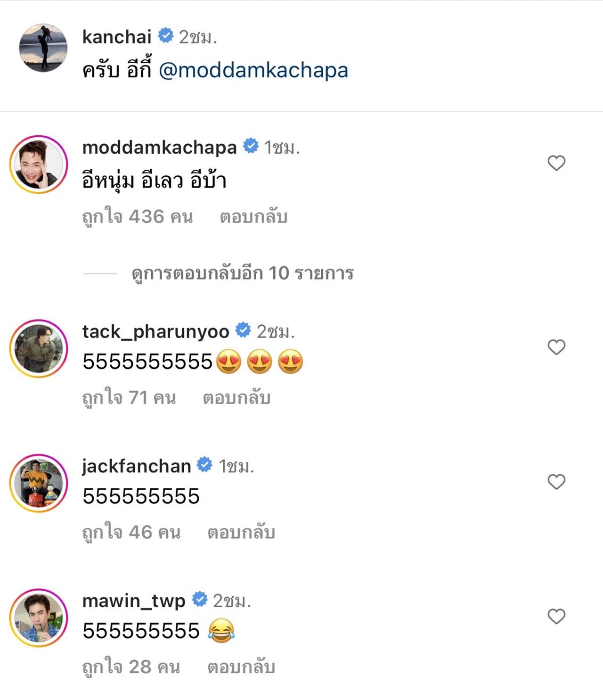The width and height of the screenshot is (603, 700).
Task: View tack_pharunyoo's story avatar
Action: [39, 349]
